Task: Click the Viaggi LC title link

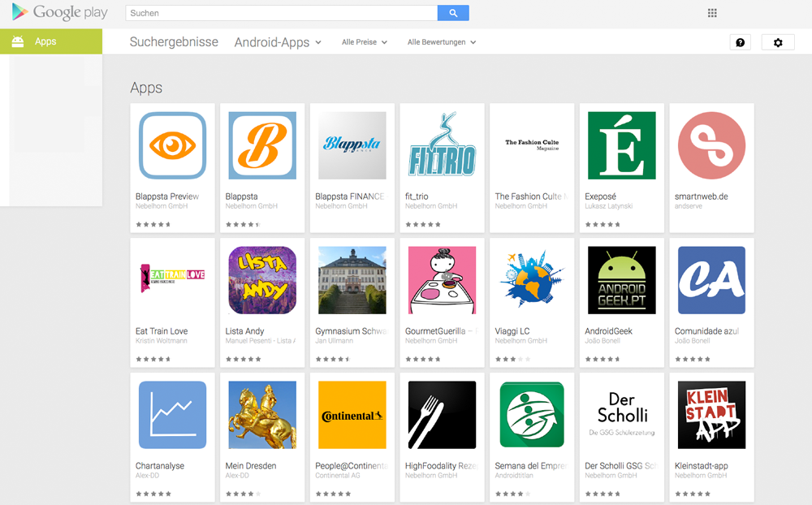Action: point(512,331)
